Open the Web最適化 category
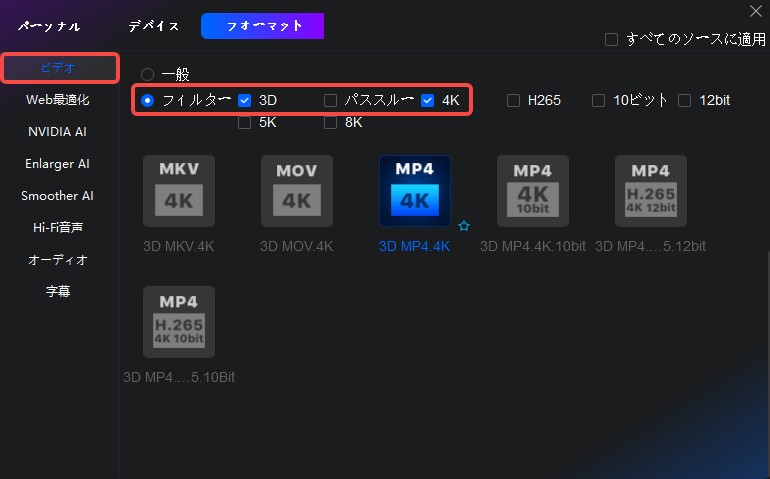Image resolution: width=770 pixels, height=479 pixels. 58,100
